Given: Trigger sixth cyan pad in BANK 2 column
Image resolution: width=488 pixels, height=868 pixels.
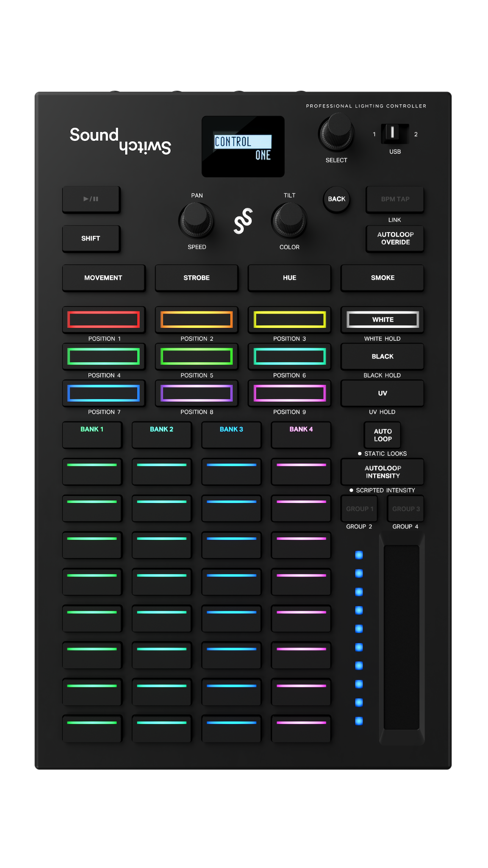Looking at the screenshot, I should [161, 656].
